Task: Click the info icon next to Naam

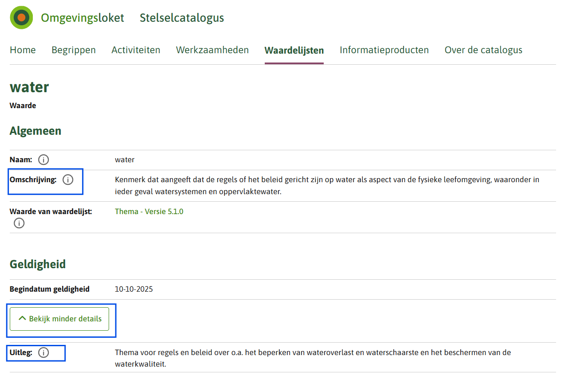Action: [x=43, y=160]
